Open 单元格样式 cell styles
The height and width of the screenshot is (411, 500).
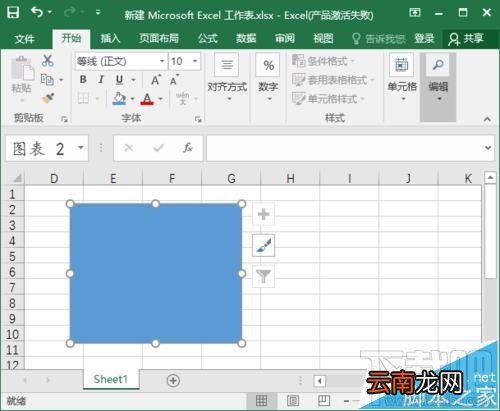[328, 99]
